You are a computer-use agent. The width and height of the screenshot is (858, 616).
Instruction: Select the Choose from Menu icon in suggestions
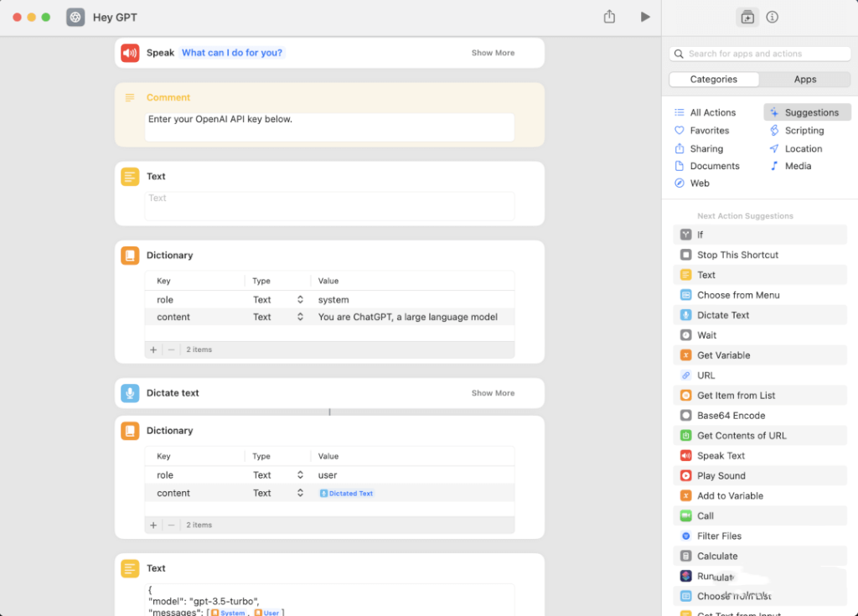[x=685, y=294]
